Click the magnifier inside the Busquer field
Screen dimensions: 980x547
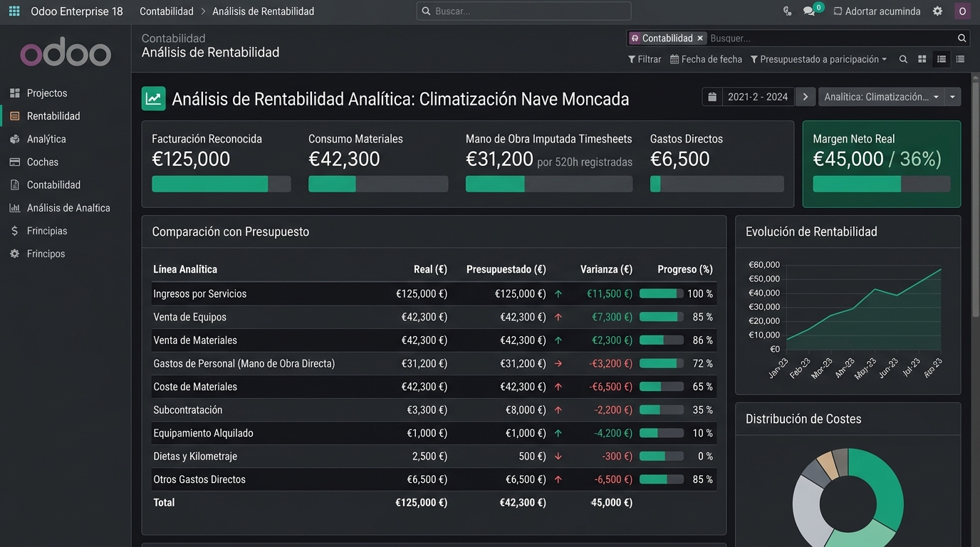click(961, 38)
